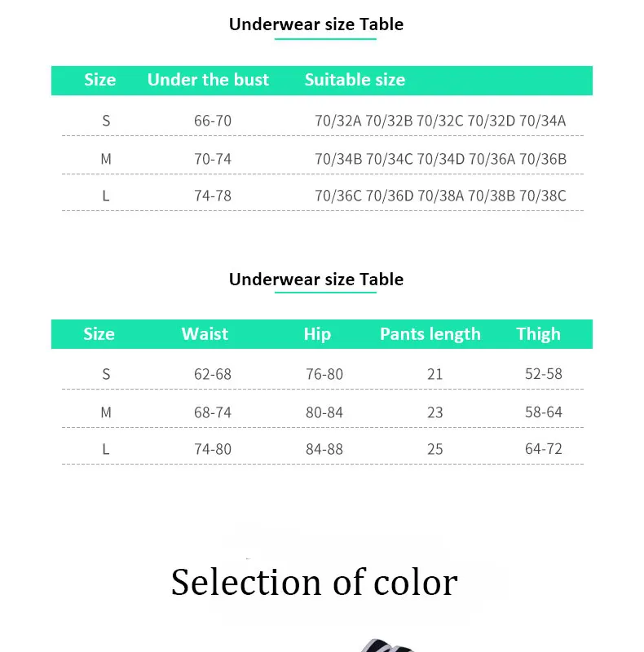The width and height of the screenshot is (644, 652).
Task: Select the 'Under the bust' column header
Action: [208, 80]
